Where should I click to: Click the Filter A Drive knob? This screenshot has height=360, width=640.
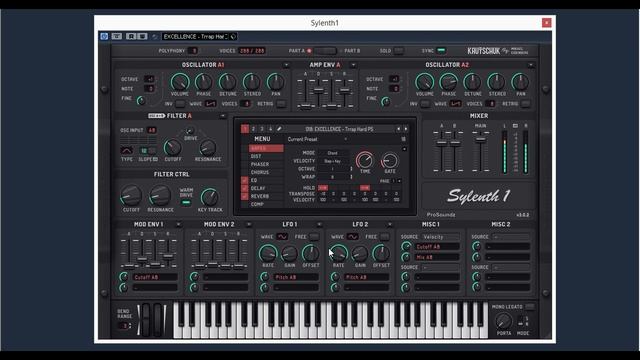coord(189,131)
